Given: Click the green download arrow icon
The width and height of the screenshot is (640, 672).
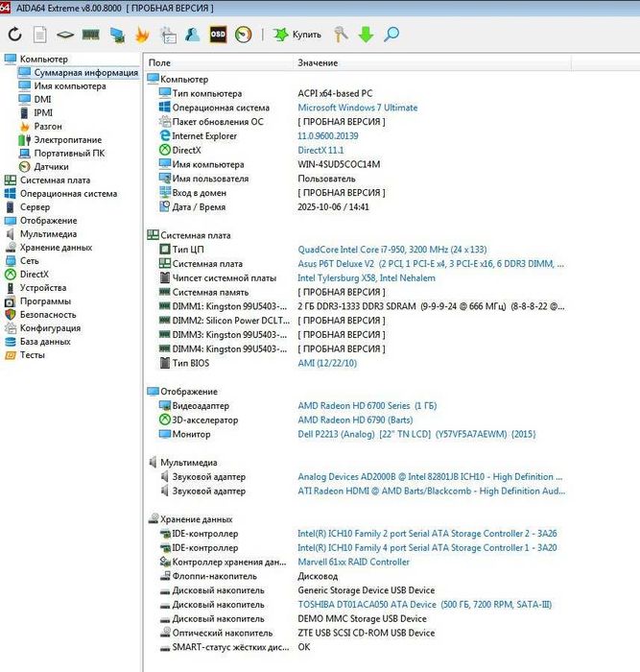Looking at the screenshot, I should pos(366,35).
